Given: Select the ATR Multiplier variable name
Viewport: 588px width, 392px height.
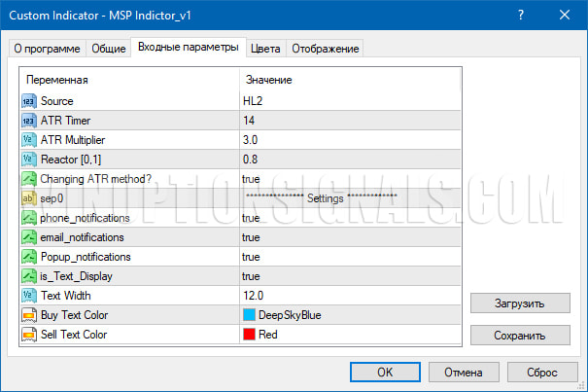Looking at the screenshot, I should (73, 140).
